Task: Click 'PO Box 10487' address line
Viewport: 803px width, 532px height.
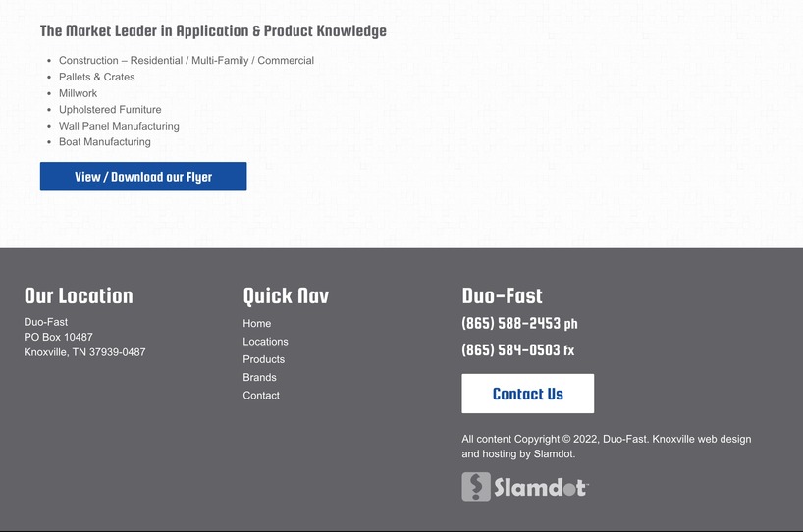Action: [58, 337]
